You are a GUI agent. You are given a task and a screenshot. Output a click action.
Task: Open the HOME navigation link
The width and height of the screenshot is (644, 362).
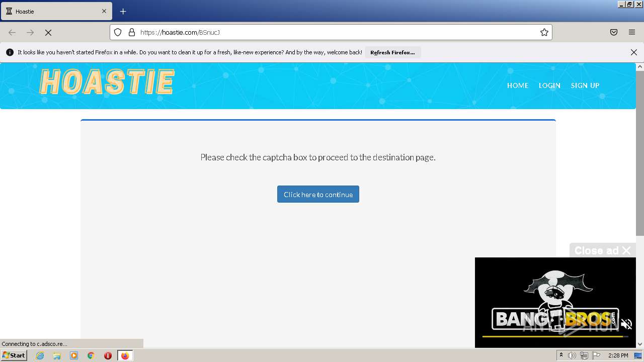518,85
